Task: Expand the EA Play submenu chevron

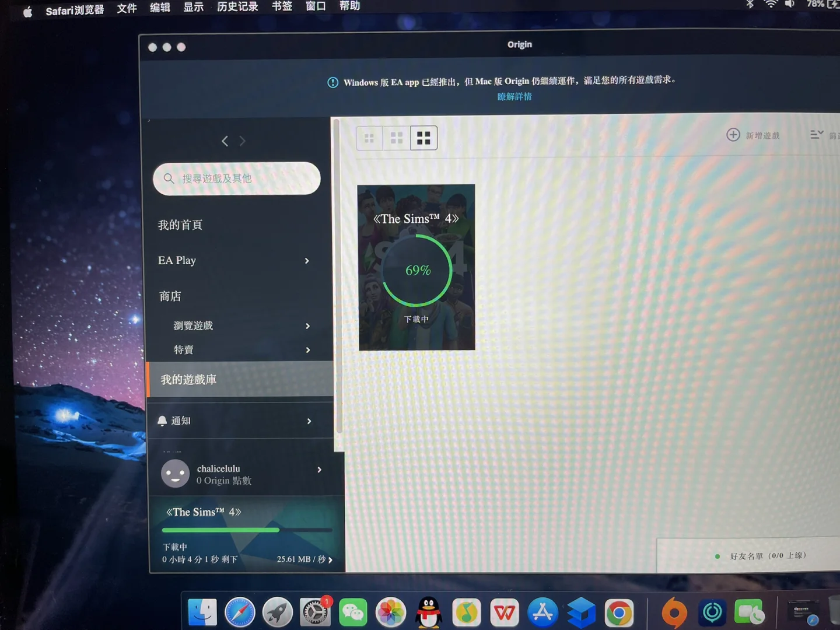Action: pos(307,261)
